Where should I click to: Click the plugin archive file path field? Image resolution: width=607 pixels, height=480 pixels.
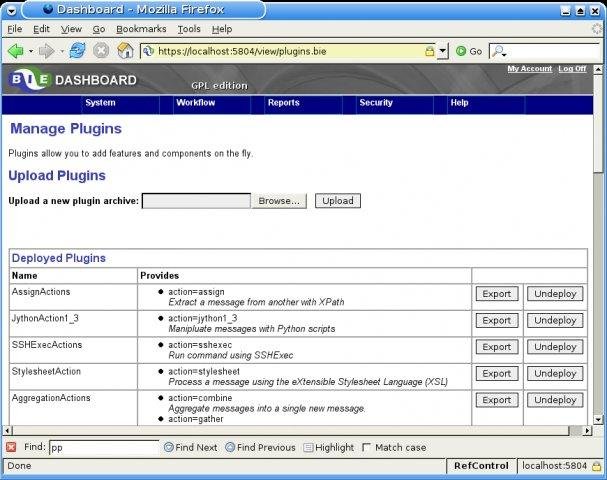pos(196,200)
